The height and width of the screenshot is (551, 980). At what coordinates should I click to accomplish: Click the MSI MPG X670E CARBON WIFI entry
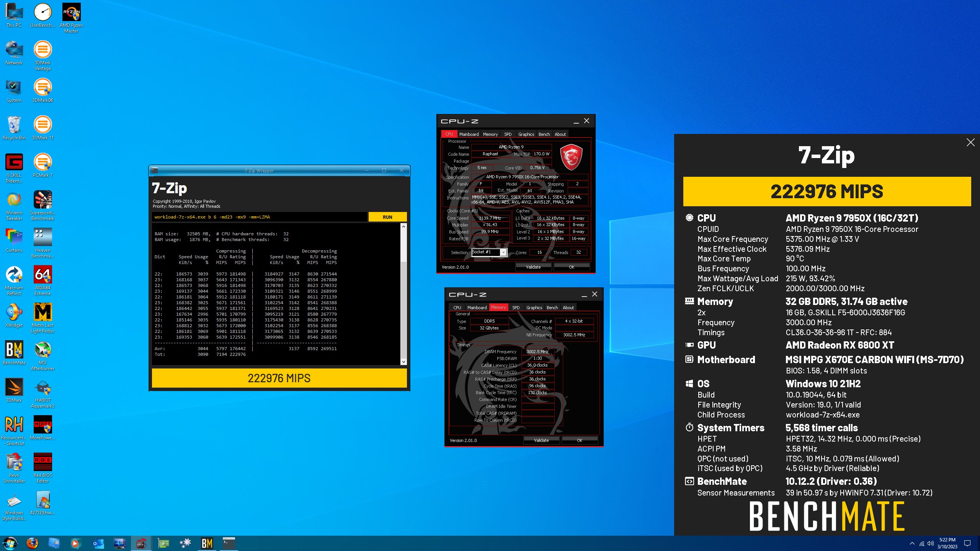(875, 360)
